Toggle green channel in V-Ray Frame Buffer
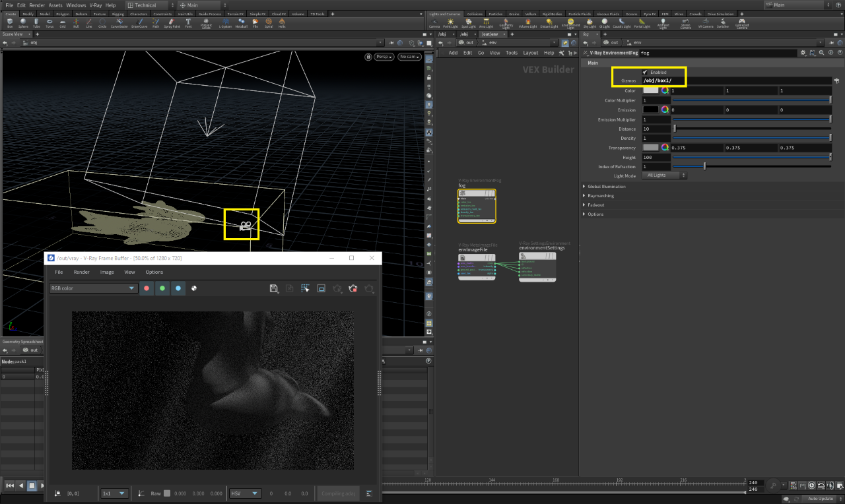The width and height of the screenshot is (845, 504). tap(162, 288)
